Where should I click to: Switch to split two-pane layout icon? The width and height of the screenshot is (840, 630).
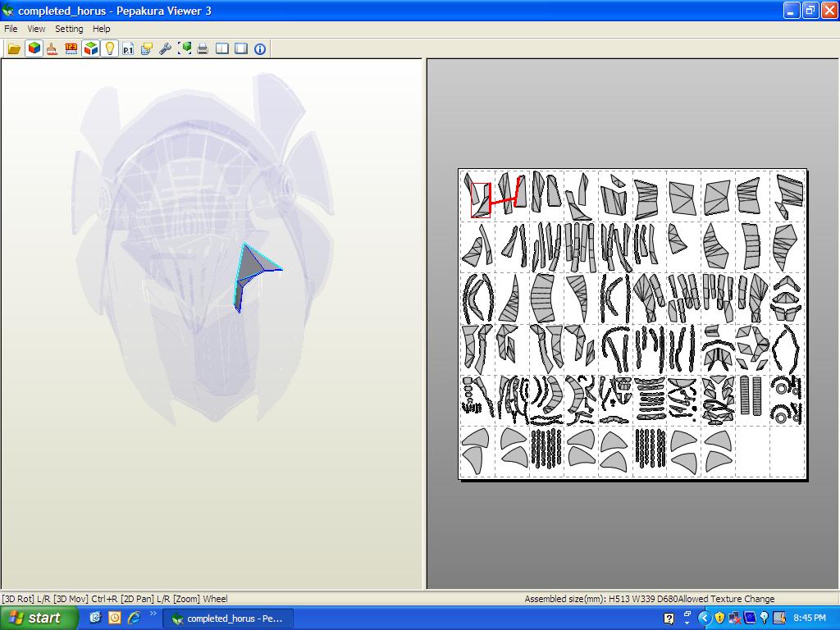pos(221,48)
